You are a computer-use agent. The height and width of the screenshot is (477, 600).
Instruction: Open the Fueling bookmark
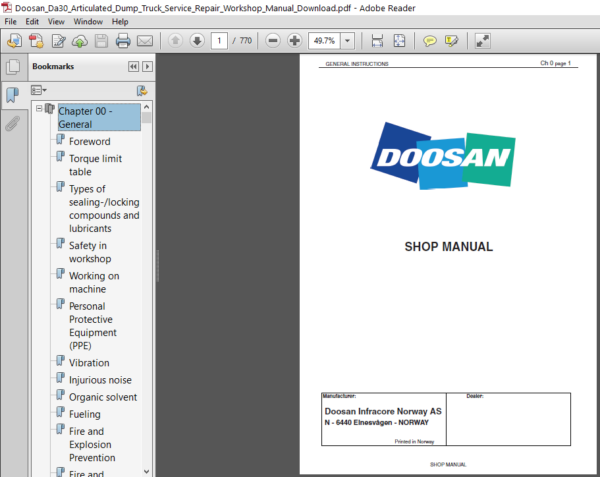point(85,414)
